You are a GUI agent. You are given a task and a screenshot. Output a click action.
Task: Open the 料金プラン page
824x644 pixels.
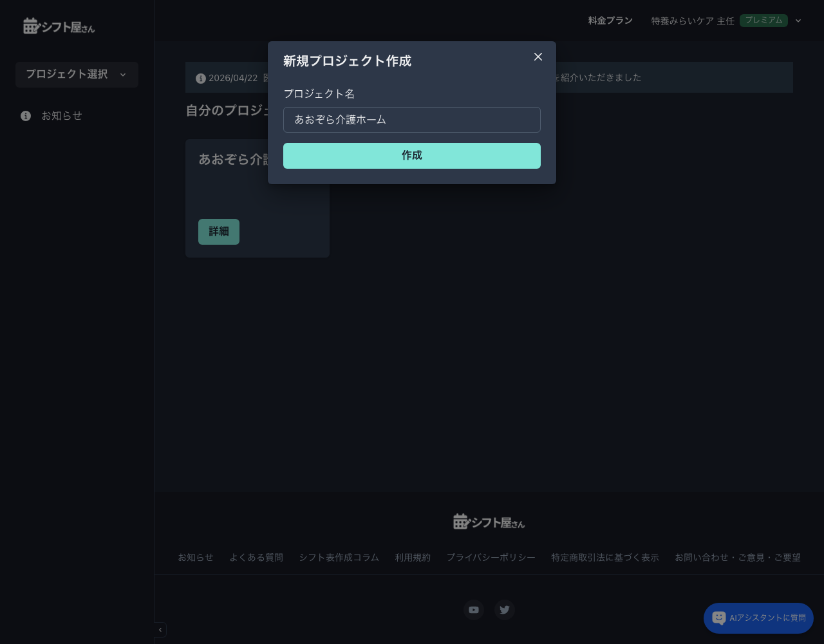[610, 21]
